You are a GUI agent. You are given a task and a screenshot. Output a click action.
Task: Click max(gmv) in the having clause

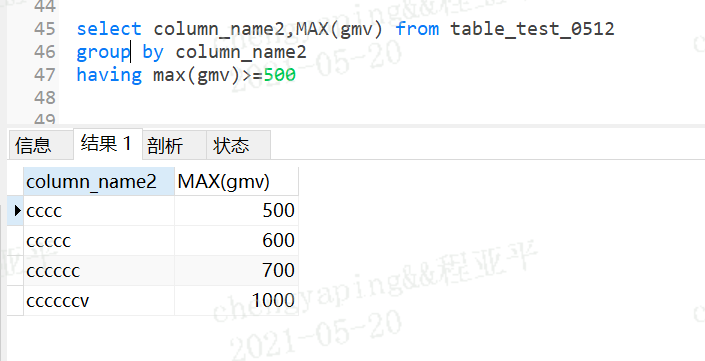197,75
